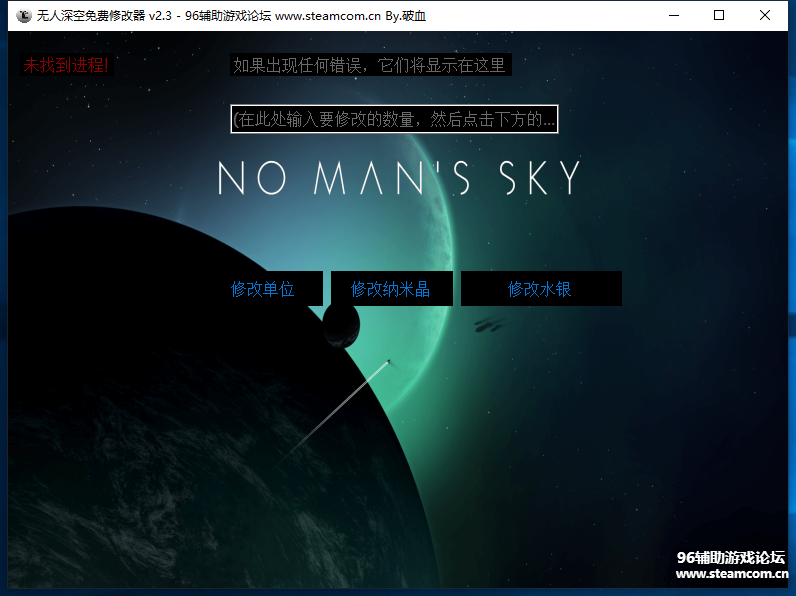Click the error message display label
The width and height of the screenshot is (796, 596).
370,65
